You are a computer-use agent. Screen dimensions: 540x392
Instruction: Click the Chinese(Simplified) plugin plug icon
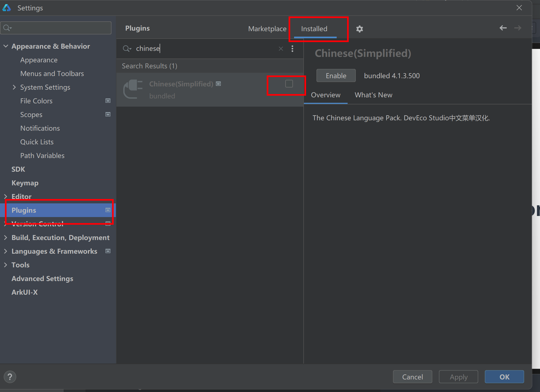coord(133,89)
